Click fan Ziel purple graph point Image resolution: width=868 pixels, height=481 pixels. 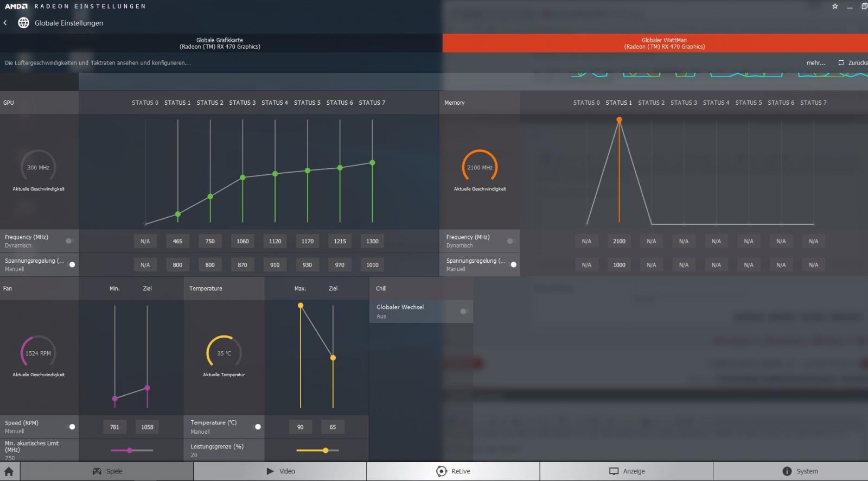[147, 388]
